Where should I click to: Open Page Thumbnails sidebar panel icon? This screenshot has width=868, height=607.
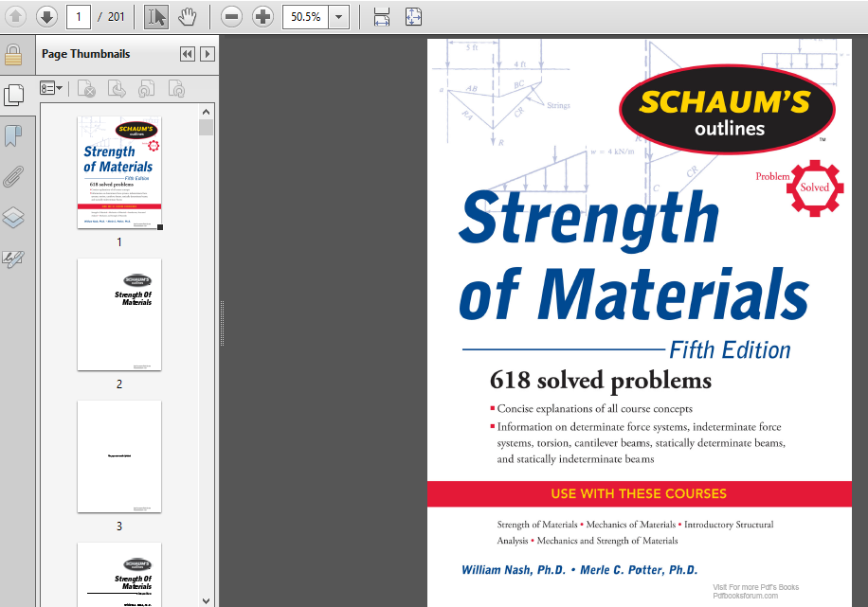pos(14,95)
